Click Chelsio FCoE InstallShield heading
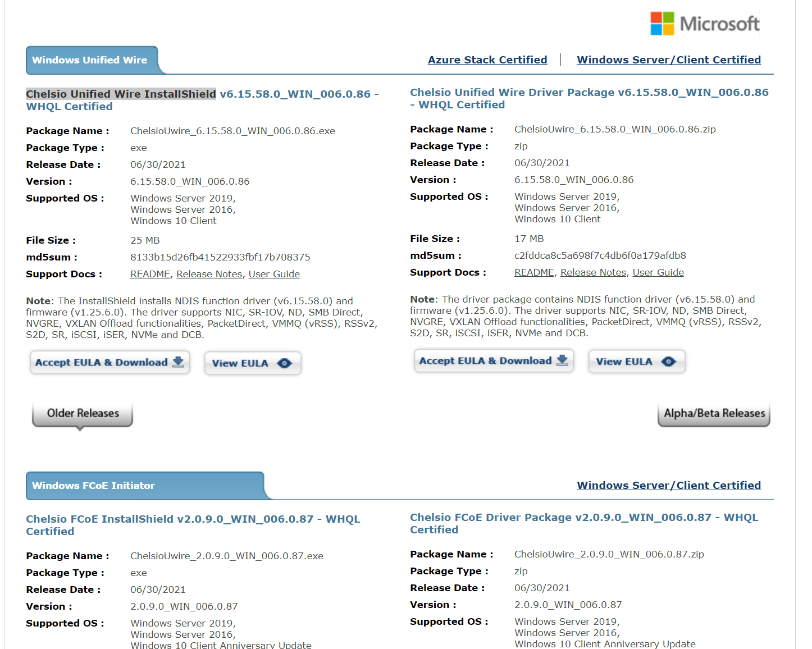The height and width of the screenshot is (649, 812). click(193, 525)
